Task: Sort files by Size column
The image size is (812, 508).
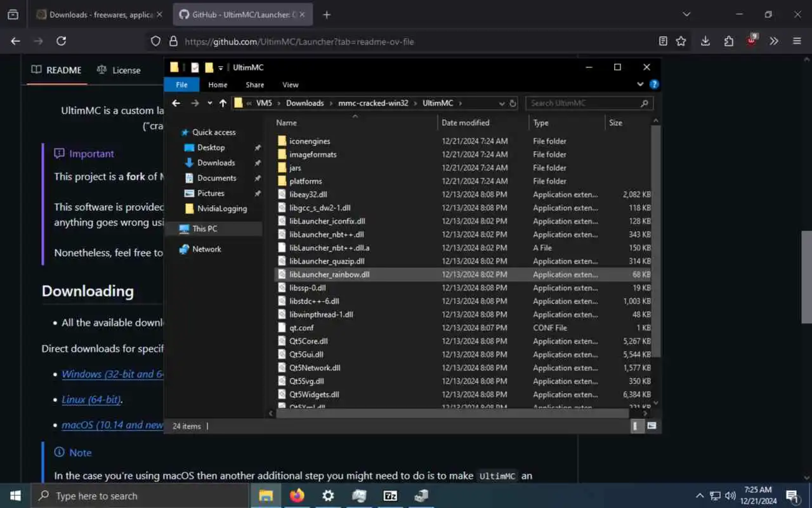Action: (628, 123)
